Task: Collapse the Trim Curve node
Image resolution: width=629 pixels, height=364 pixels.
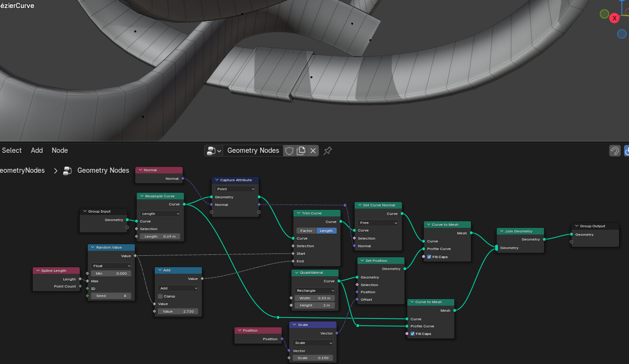Action: tap(298, 214)
